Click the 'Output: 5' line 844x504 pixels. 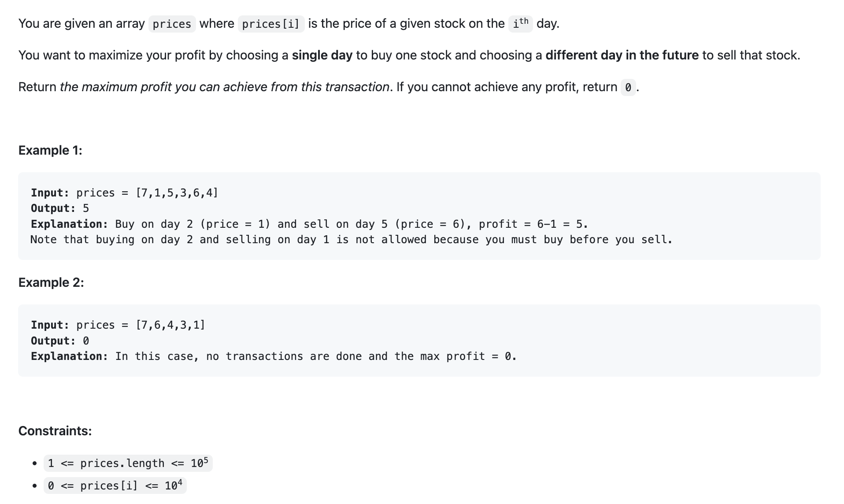[x=60, y=208]
